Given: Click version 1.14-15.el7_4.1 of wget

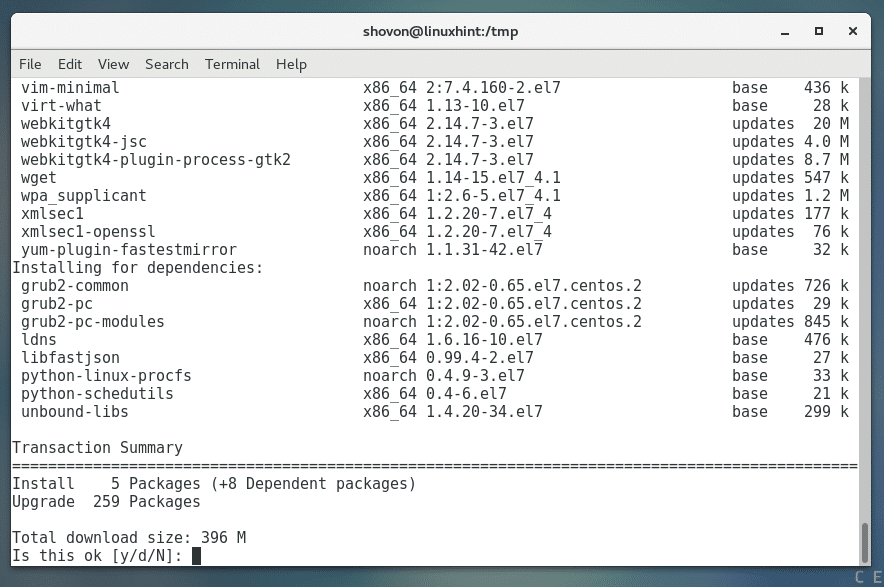Looking at the screenshot, I should [493, 178].
